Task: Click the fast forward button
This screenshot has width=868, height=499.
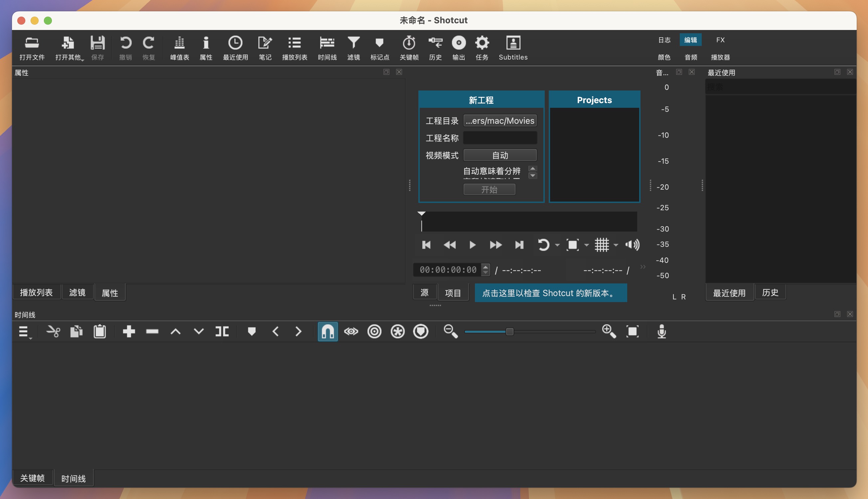Action: coord(496,245)
